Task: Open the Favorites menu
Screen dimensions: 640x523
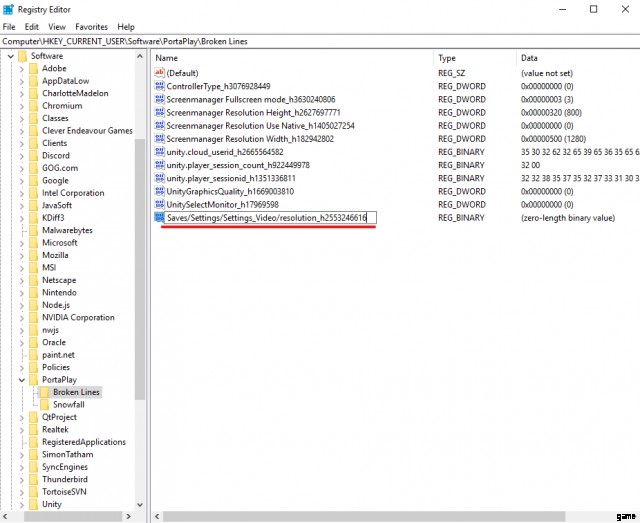Action: [90, 26]
